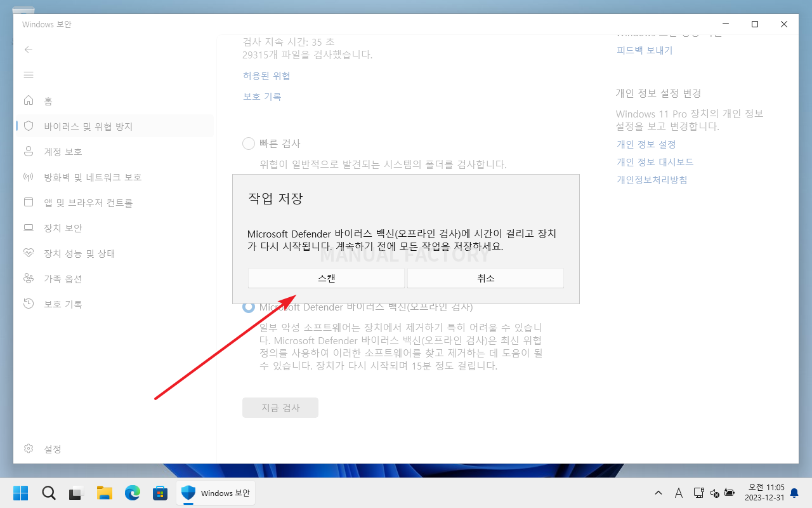Select 방화벽 및 네트워크 보호 menu item
Screen dimensions: 812x508
pos(114,177)
